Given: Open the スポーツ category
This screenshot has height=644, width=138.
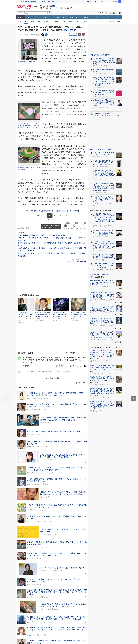Looking at the screenshot, I should click(x=56, y=21).
